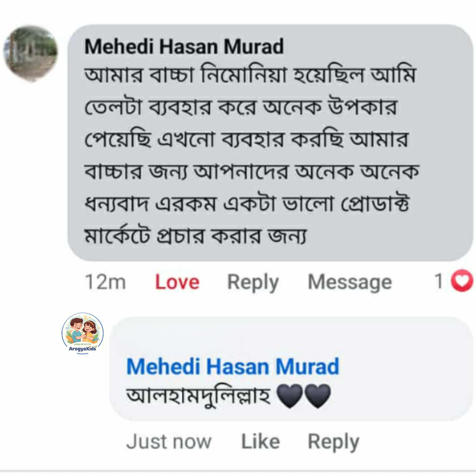View the reaction count of 1
476x476 pixels.
point(439,281)
